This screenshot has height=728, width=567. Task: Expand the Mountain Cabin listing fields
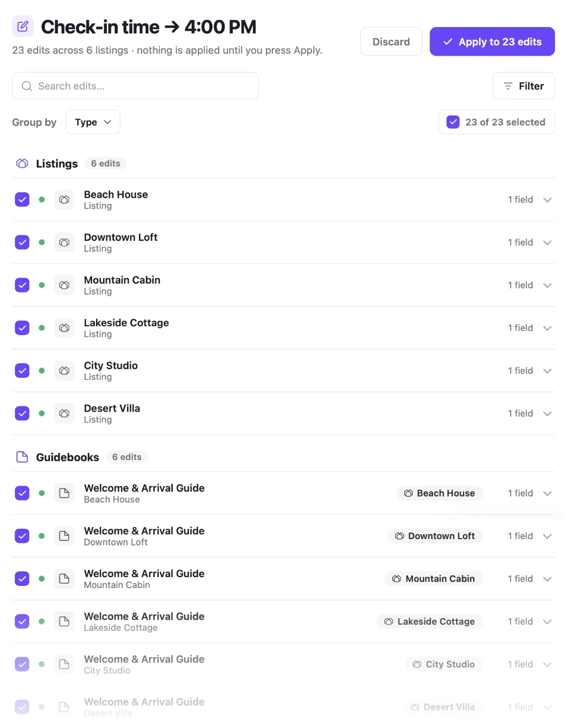point(547,285)
